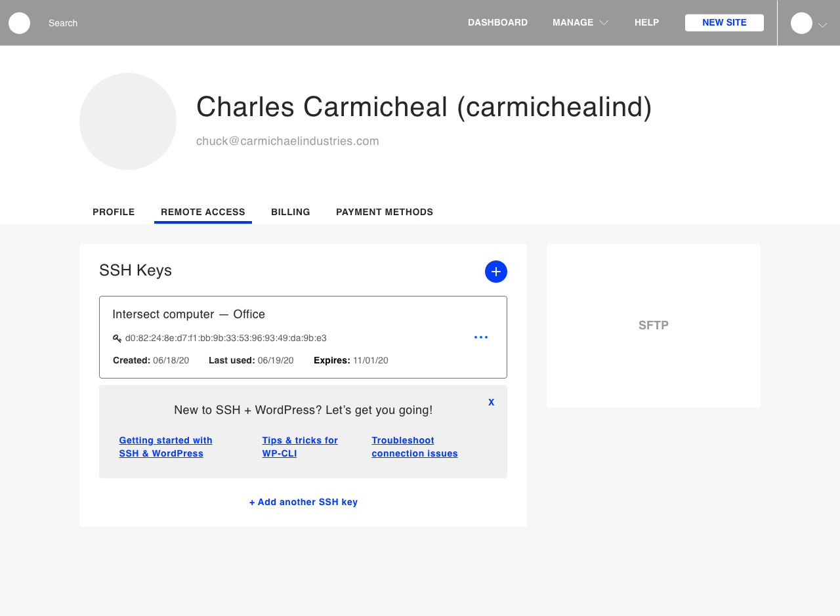Click the SFTP panel
840x616 pixels.
[654, 325]
